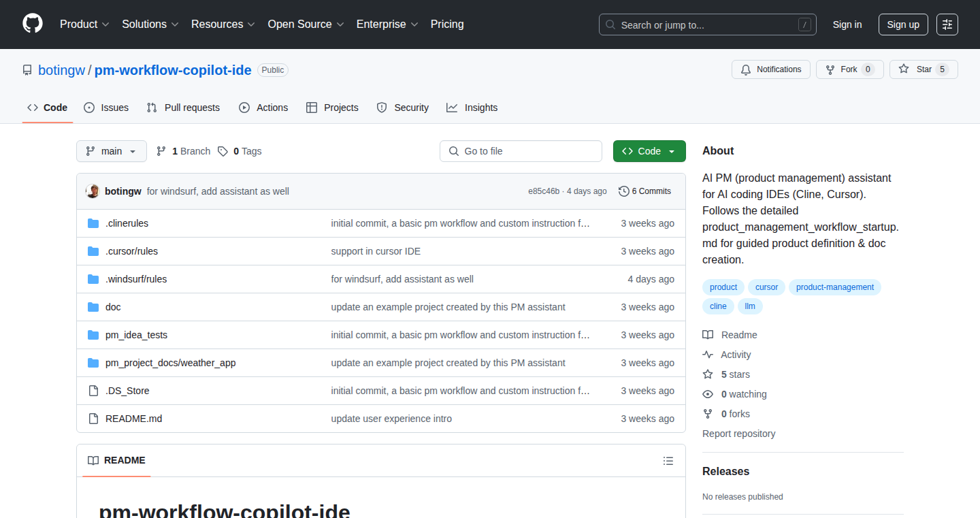Click botingw's avatar in commit row
The height and width of the screenshot is (518, 980).
[x=93, y=191]
